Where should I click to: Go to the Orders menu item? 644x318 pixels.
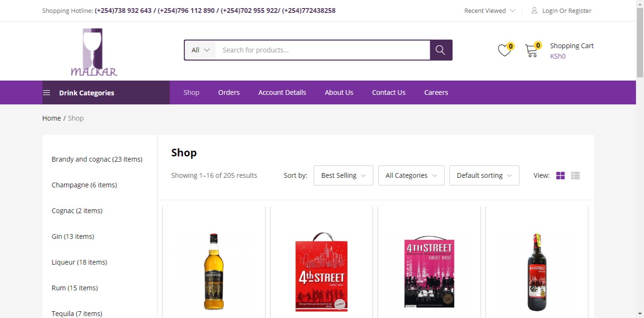(x=229, y=92)
